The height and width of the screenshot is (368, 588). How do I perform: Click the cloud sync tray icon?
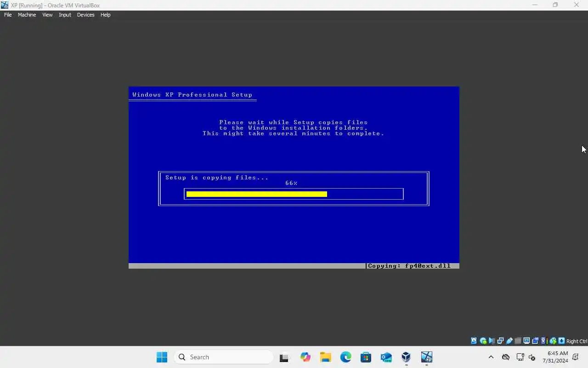(x=506, y=357)
